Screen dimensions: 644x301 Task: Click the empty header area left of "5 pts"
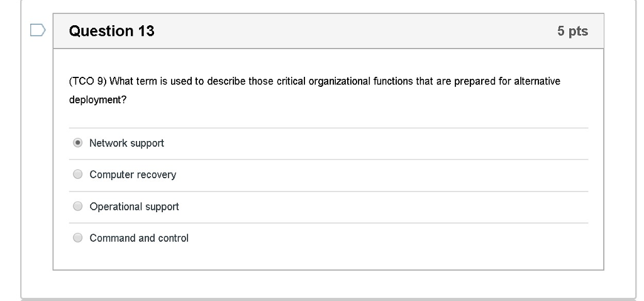click(x=352, y=31)
